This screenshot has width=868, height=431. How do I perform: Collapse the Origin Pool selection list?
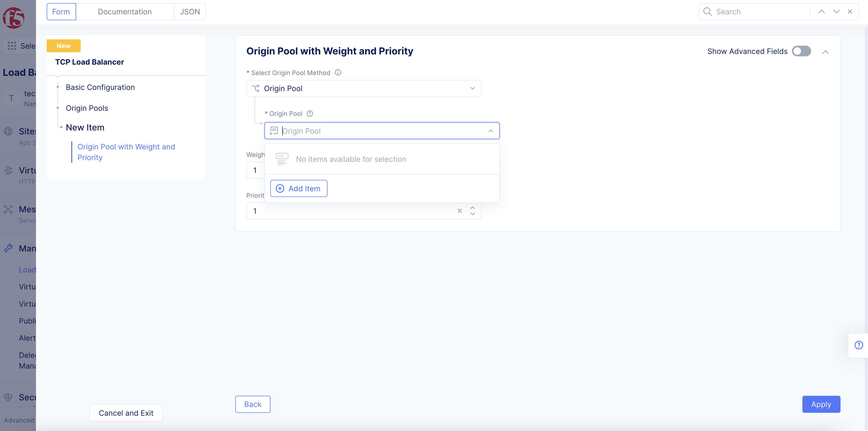(x=491, y=131)
